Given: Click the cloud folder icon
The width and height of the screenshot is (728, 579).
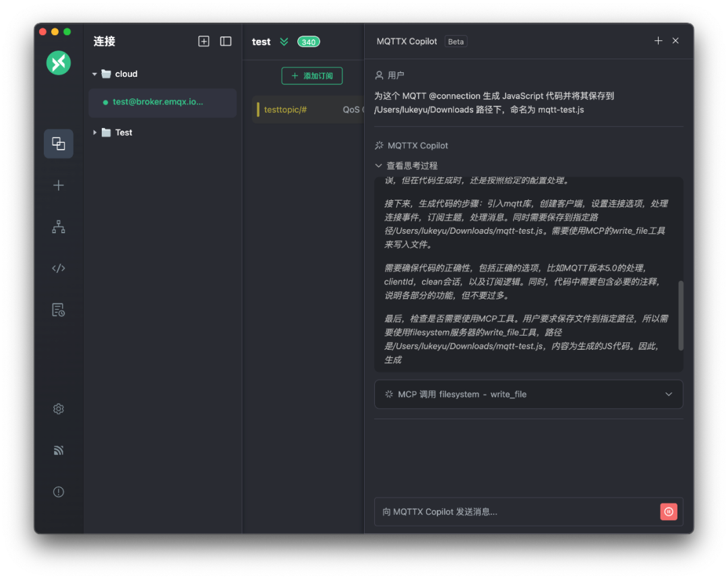Looking at the screenshot, I should point(107,74).
